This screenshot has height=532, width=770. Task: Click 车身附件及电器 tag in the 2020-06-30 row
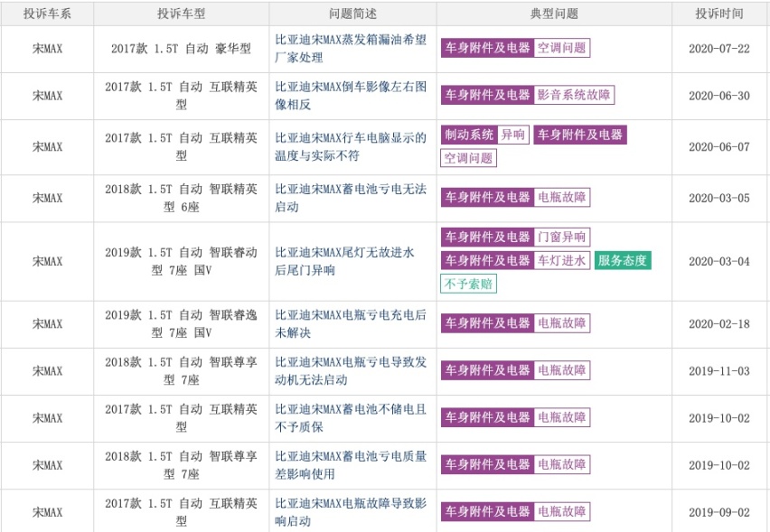[x=487, y=95]
